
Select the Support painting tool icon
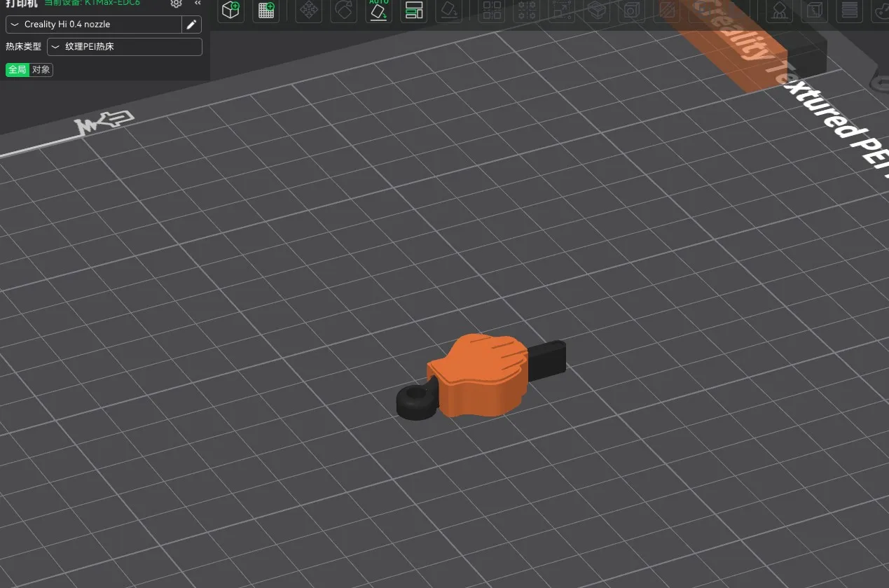[778, 10]
